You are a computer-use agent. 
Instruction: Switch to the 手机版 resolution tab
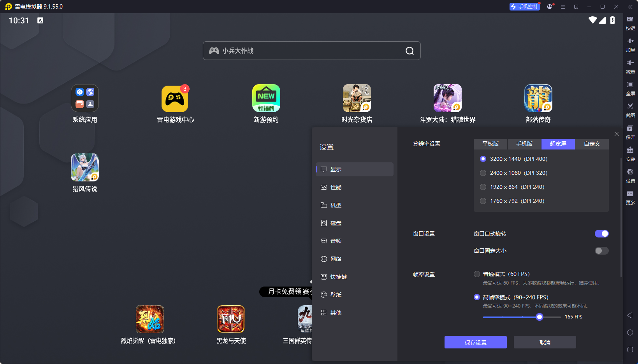(524, 144)
